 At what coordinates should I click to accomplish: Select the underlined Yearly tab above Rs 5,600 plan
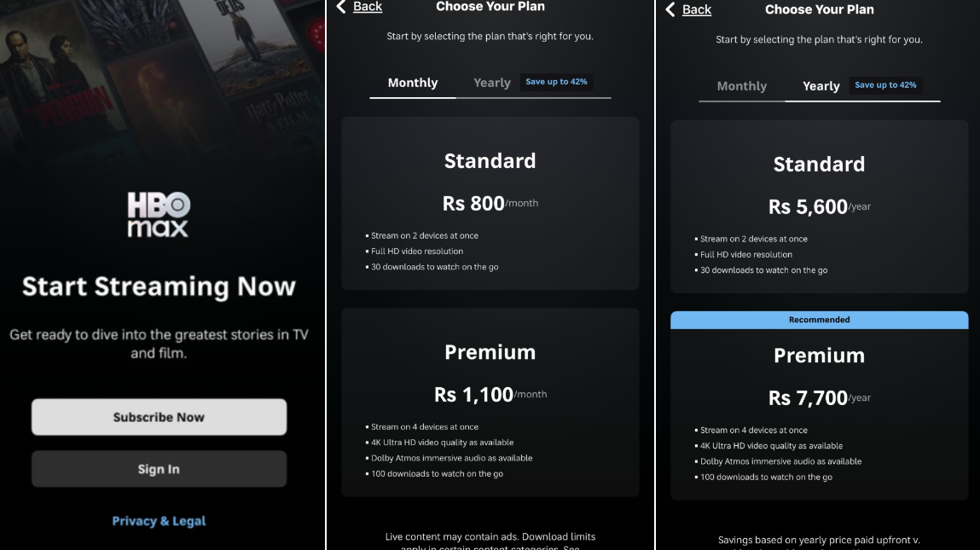(x=821, y=86)
